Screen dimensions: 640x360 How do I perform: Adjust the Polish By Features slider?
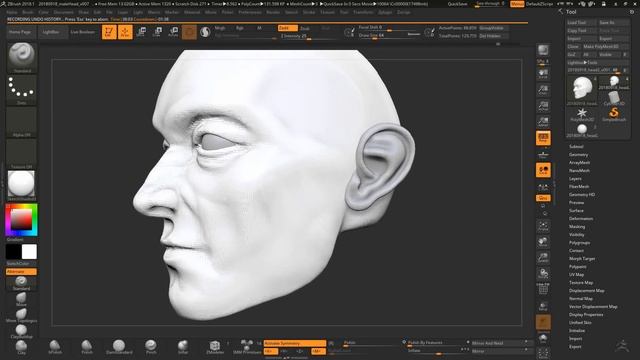click(x=437, y=343)
